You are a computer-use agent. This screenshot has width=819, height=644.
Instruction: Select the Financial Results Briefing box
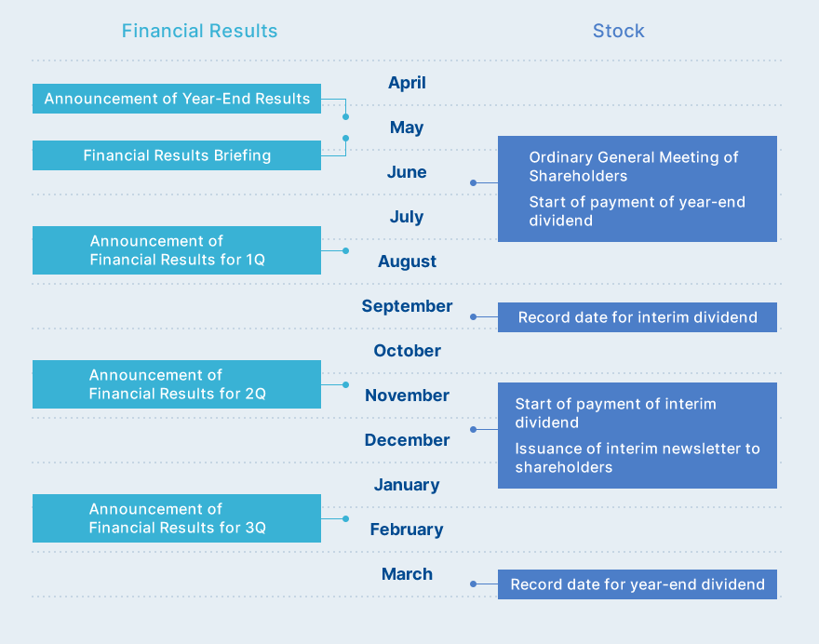point(177,155)
